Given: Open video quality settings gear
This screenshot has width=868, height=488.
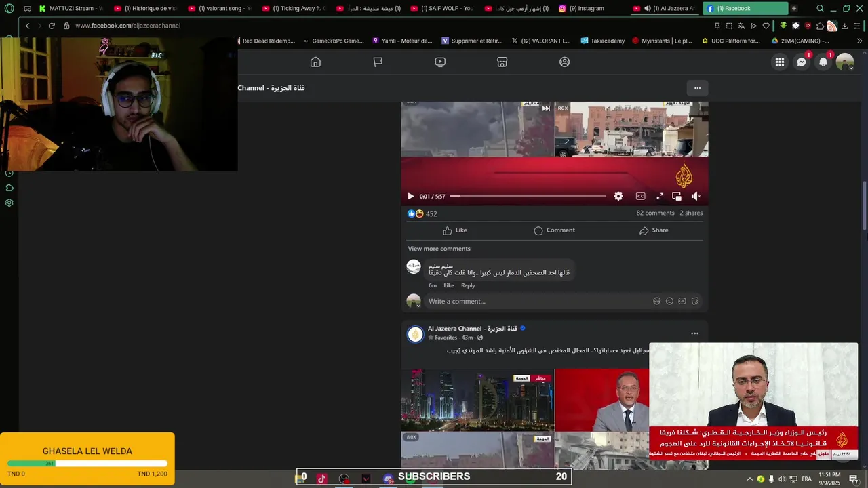Looking at the screenshot, I should pos(618,196).
